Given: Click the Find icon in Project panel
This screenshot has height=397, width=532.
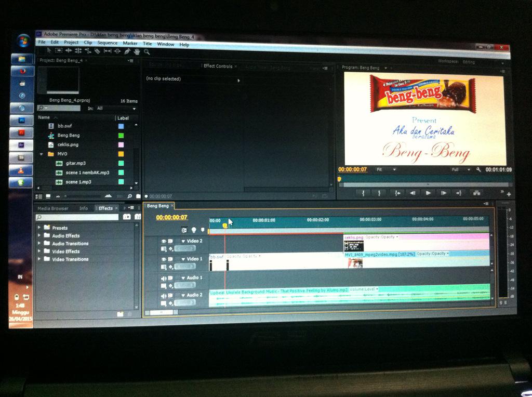Looking at the screenshot, I should point(129,196).
